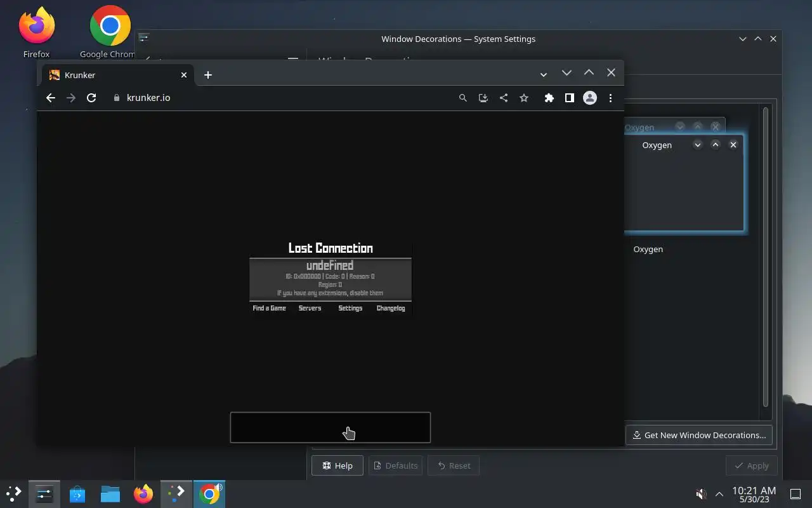Launch Firefox from the taskbar

[143, 493]
